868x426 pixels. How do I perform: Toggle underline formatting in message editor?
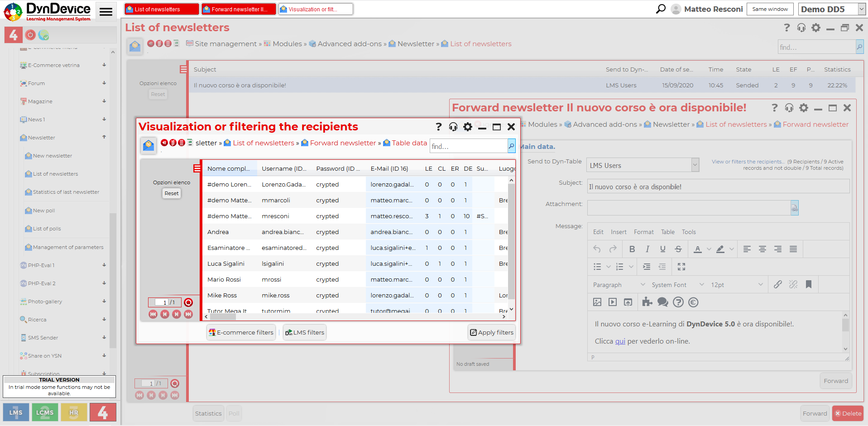coord(663,249)
